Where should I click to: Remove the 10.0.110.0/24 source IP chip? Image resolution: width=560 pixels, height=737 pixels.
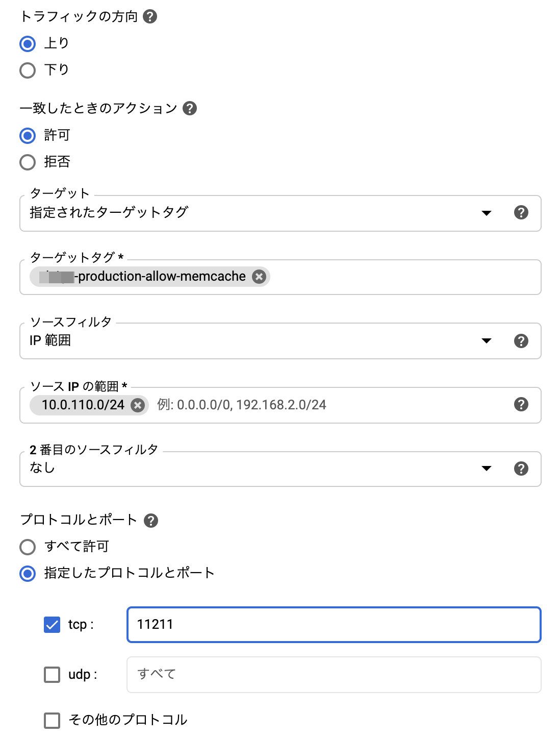138,405
